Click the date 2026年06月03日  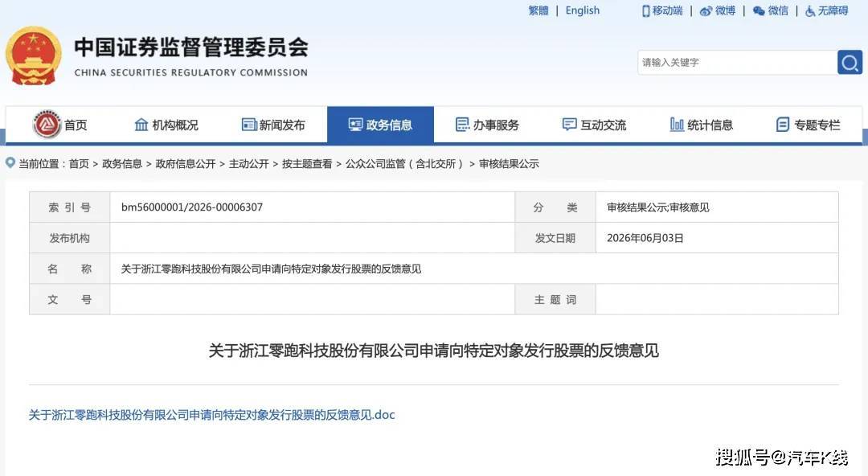coord(645,238)
